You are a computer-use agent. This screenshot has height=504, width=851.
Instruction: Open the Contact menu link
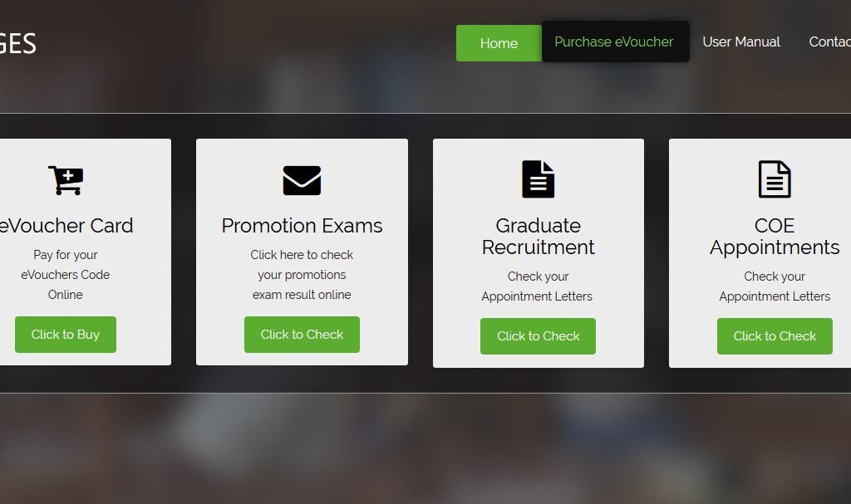click(830, 42)
